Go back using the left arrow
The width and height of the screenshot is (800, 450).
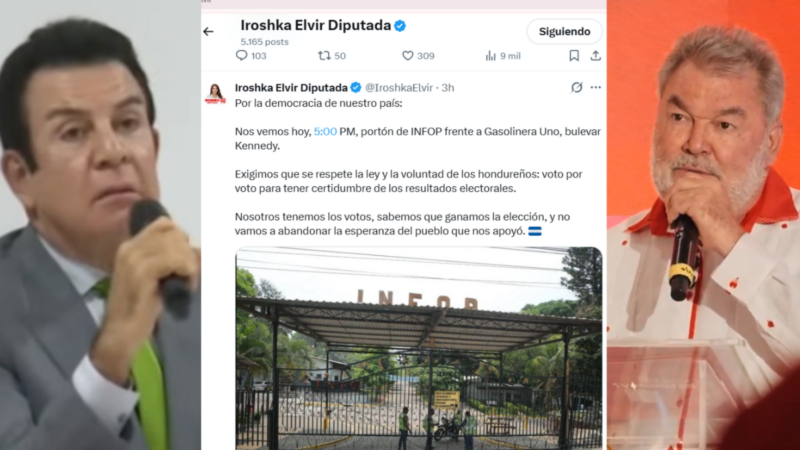(208, 32)
